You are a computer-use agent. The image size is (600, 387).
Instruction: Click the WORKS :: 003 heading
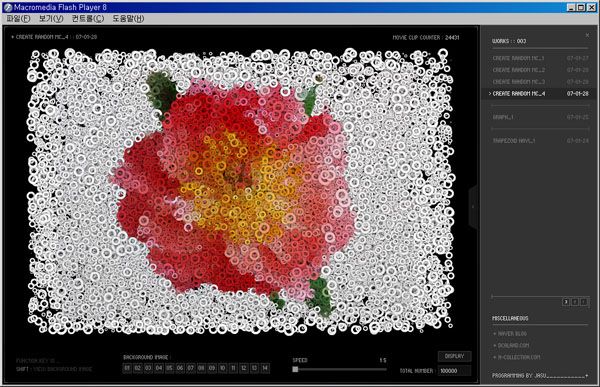click(509, 41)
